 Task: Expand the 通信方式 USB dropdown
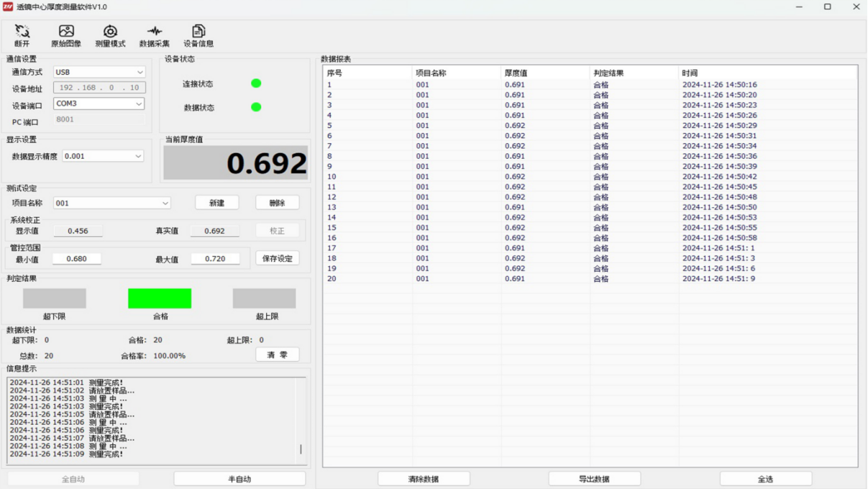coord(140,72)
